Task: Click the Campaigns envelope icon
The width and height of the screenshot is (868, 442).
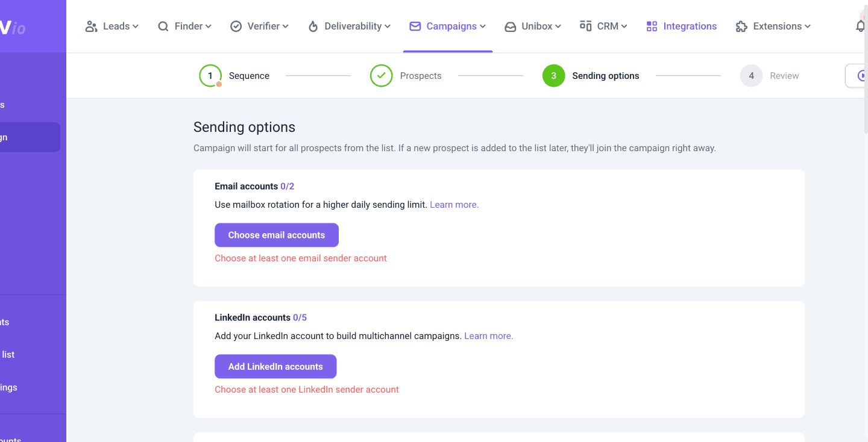Action: point(415,26)
